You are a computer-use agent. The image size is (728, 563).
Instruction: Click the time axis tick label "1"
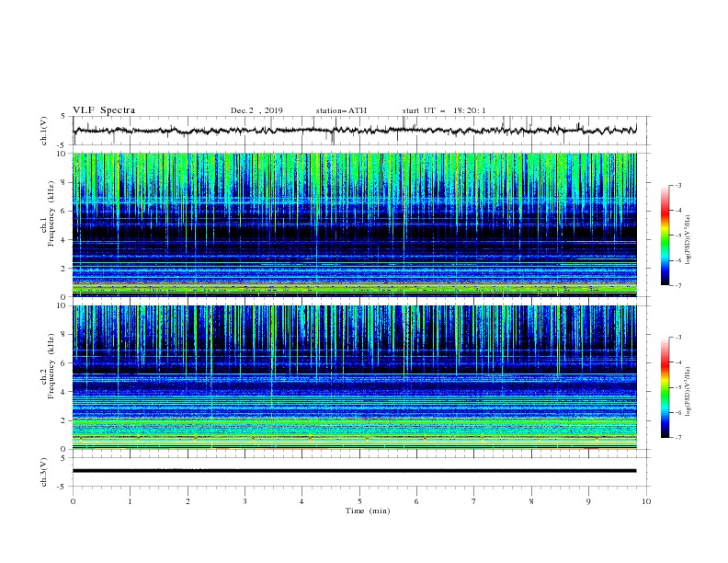coord(130,501)
